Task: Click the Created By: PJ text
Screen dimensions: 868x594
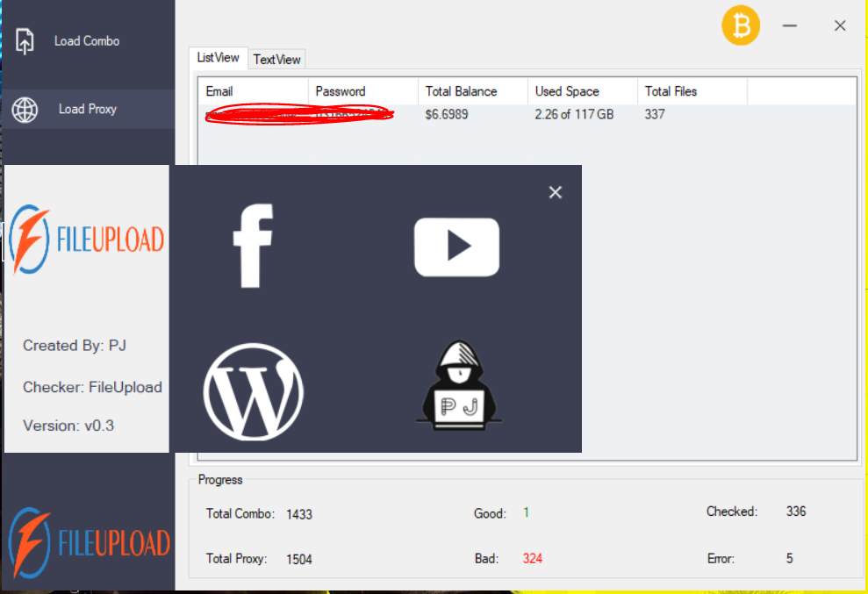Action: coord(75,346)
